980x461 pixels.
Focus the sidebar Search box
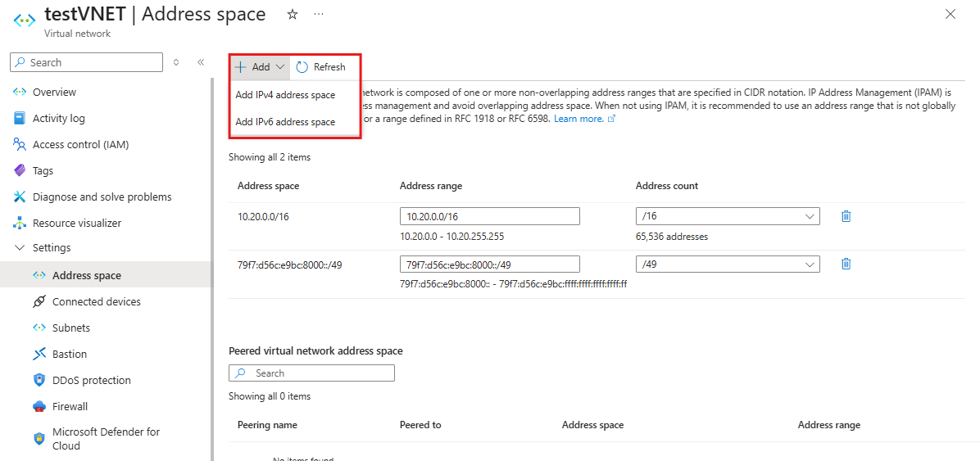(86, 62)
